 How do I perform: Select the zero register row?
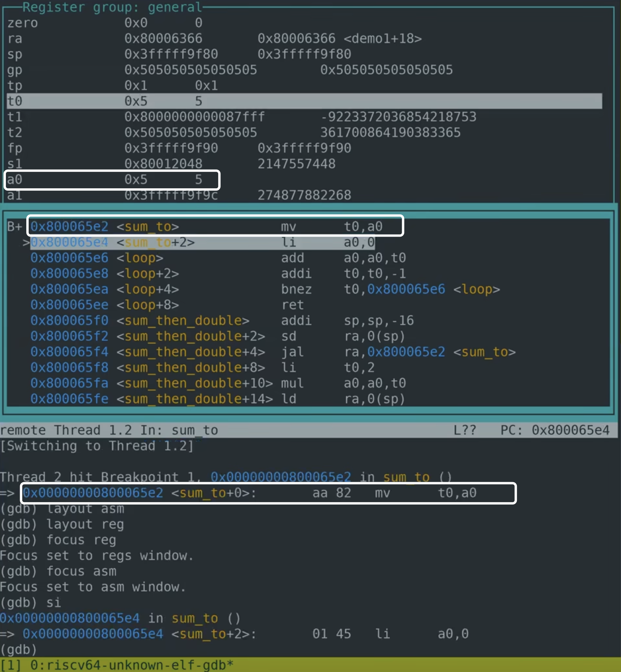[x=304, y=23]
